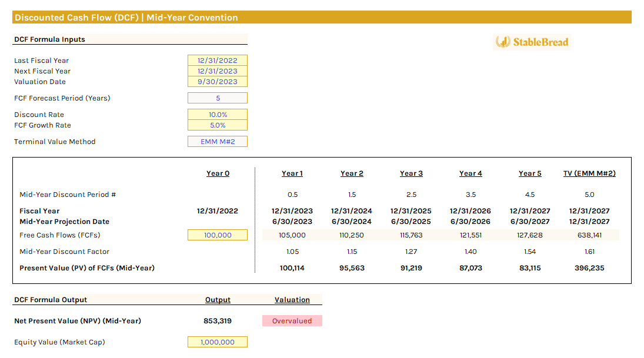Click the TV (EMM M#2) header
This screenshot has width=644, height=358.
tap(589, 173)
